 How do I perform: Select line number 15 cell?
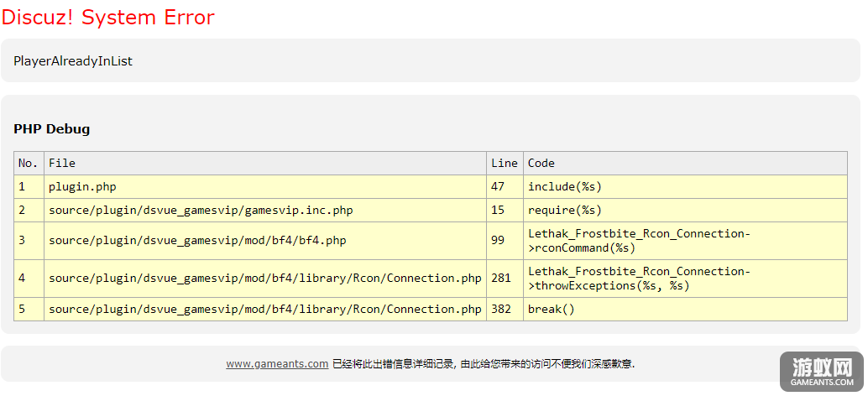(x=505, y=211)
